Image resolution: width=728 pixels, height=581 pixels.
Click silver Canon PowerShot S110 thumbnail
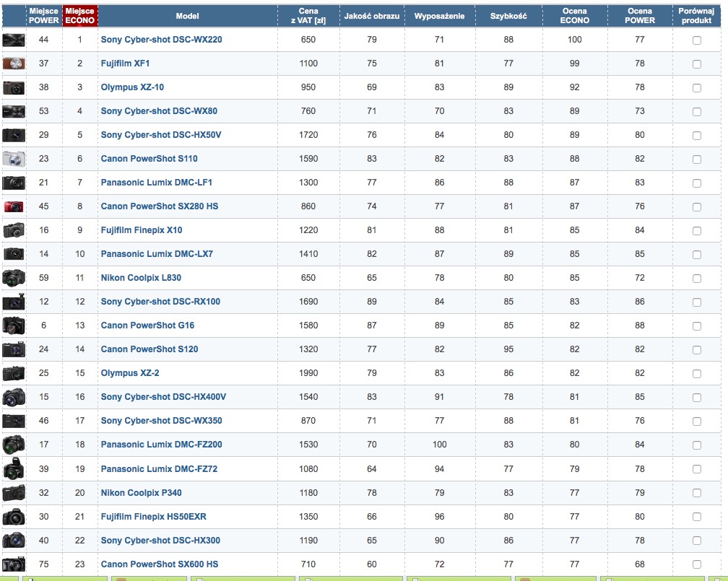pyautogui.click(x=14, y=159)
